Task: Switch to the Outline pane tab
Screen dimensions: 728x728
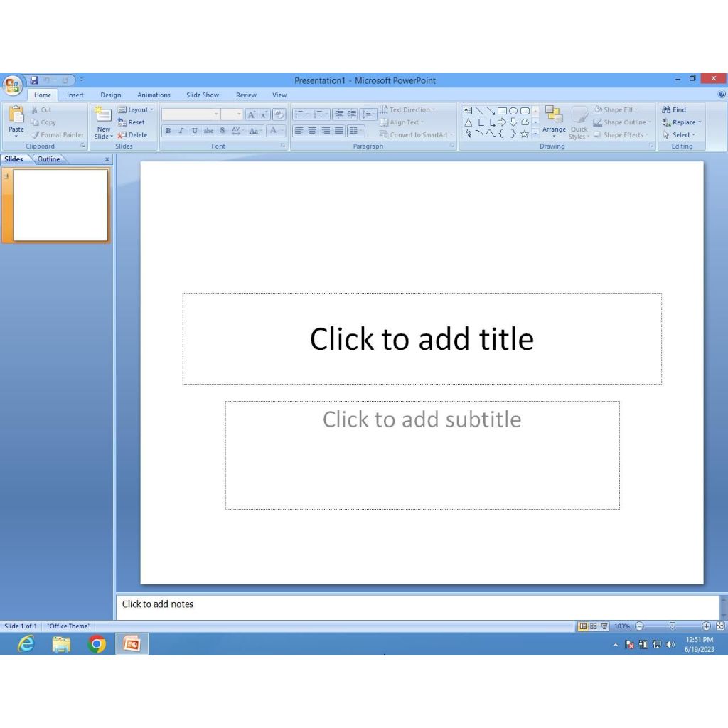Action: (x=49, y=159)
